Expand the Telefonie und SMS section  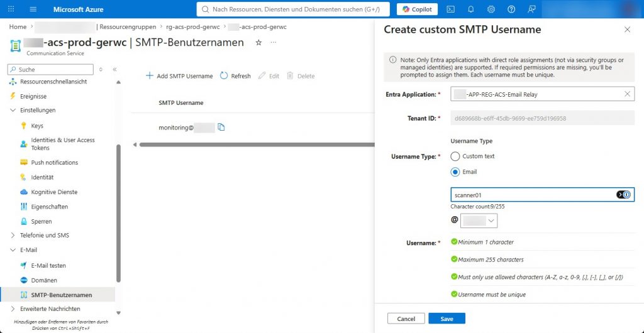(45, 236)
